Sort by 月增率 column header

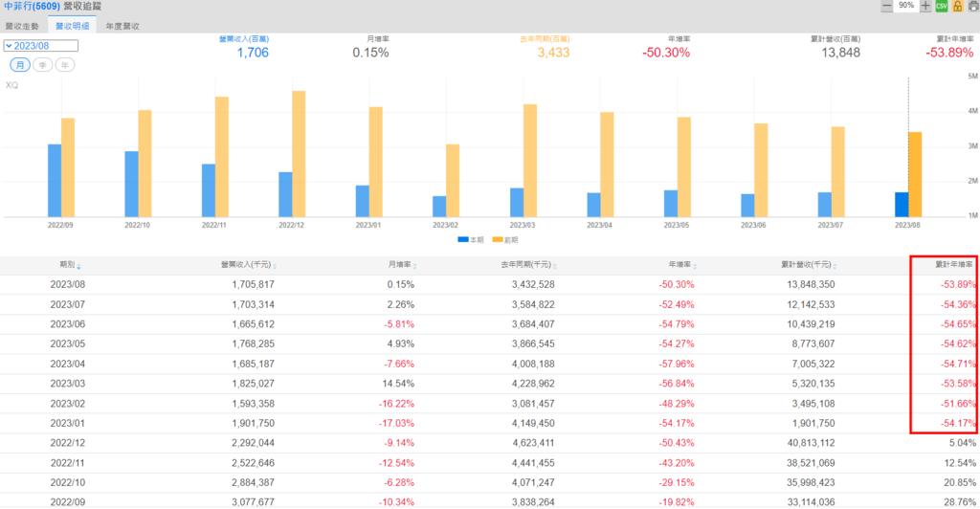(x=403, y=265)
